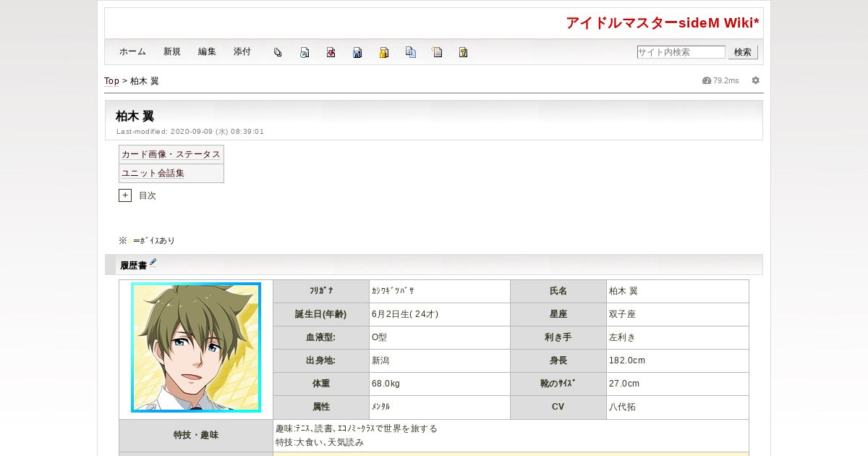The image size is (868, 456).
Task: Expand the 目次 table of contents
Action: [x=125, y=195]
